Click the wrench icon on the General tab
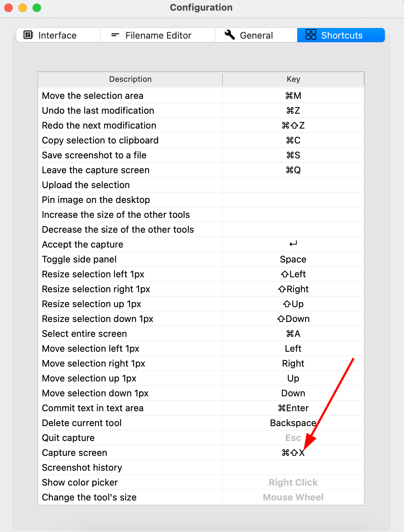404x532 pixels. (x=230, y=35)
